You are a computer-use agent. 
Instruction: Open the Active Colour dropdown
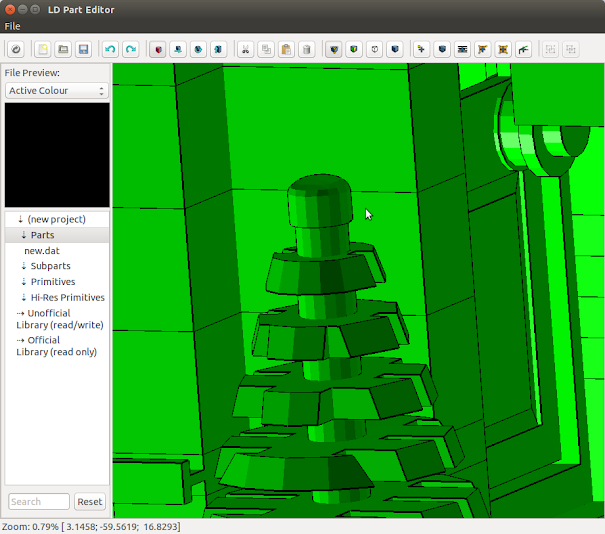pos(56,91)
